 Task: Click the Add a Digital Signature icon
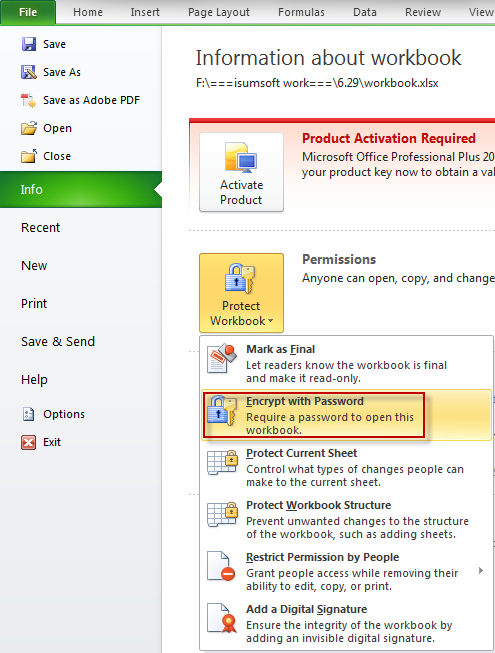222,618
